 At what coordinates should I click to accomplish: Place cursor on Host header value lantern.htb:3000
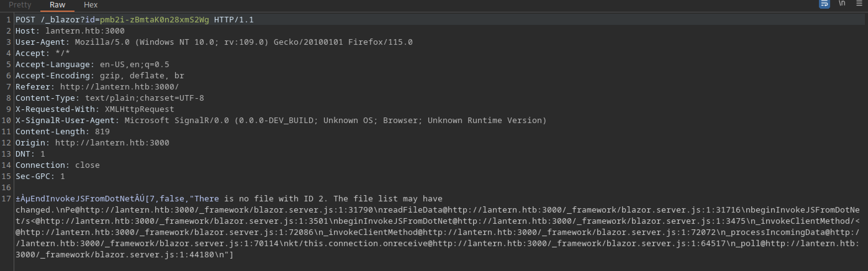84,31
